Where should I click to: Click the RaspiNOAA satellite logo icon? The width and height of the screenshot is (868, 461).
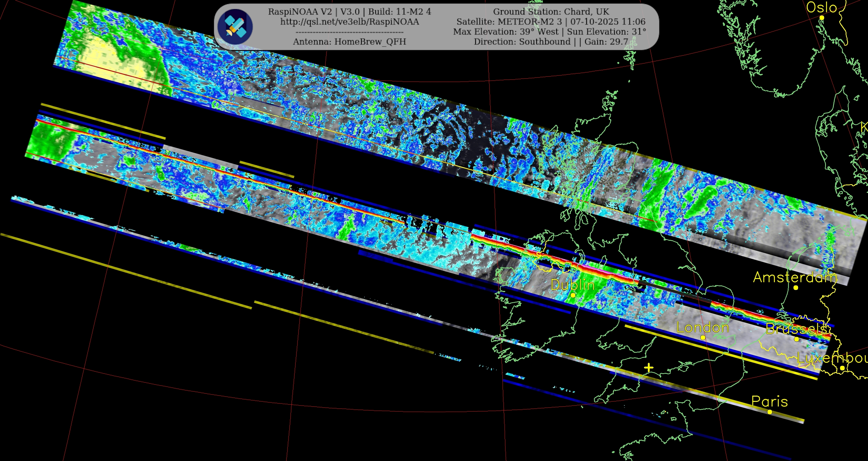235,26
